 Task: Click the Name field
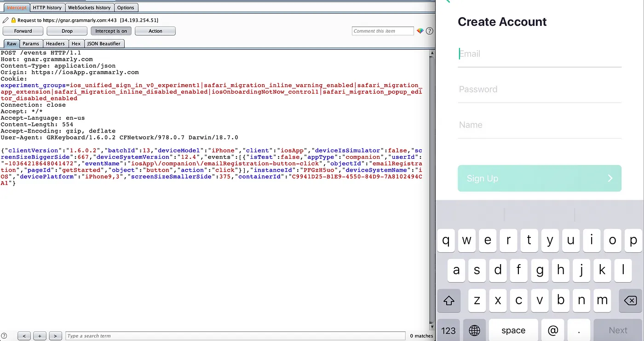(x=540, y=125)
